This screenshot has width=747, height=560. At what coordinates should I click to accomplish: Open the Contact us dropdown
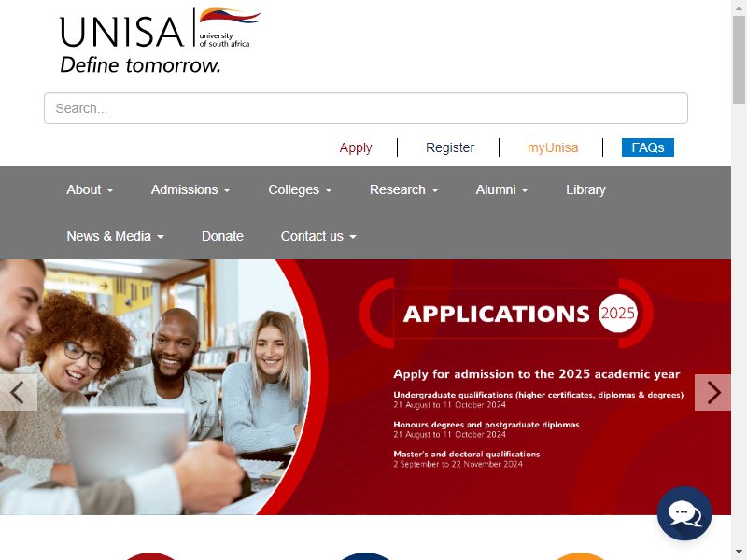point(318,236)
